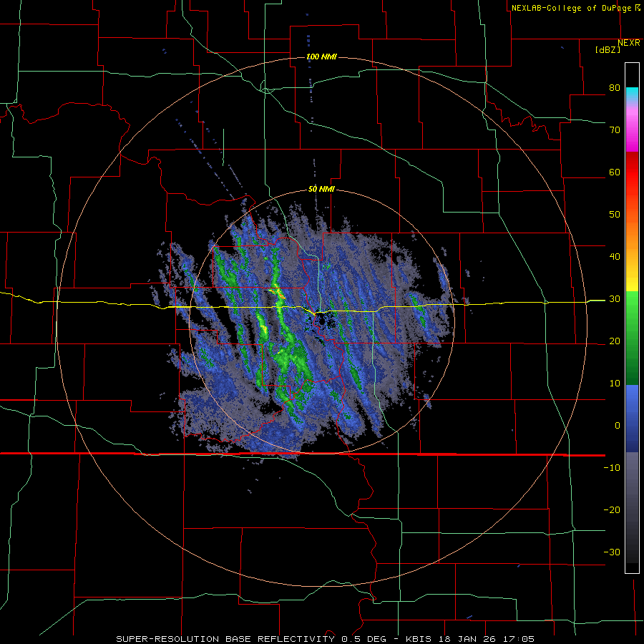Click the 40 value on the dBZ scale
This screenshot has width=644, height=644.
[x=615, y=257]
